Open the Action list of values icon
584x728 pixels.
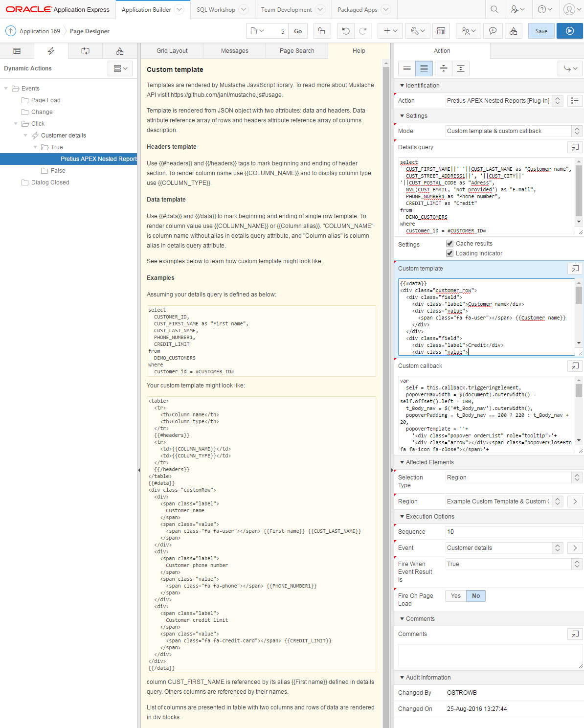click(x=575, y=100)
